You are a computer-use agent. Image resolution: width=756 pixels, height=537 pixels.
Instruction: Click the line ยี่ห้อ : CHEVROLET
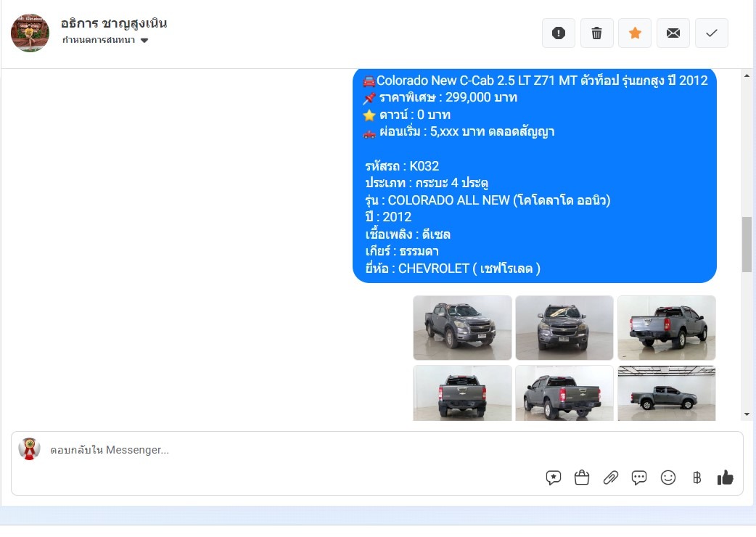[x=453, y=268]
